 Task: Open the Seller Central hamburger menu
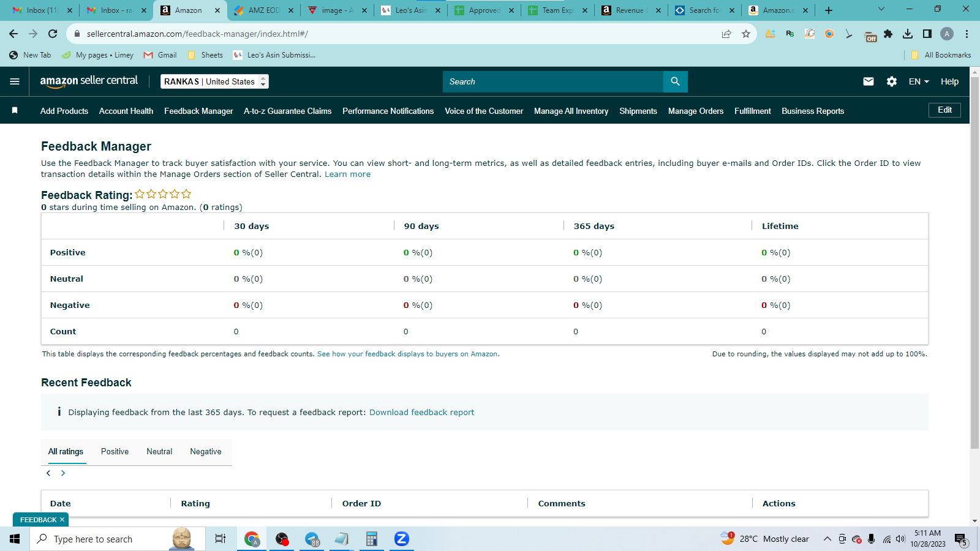[15, 81]
